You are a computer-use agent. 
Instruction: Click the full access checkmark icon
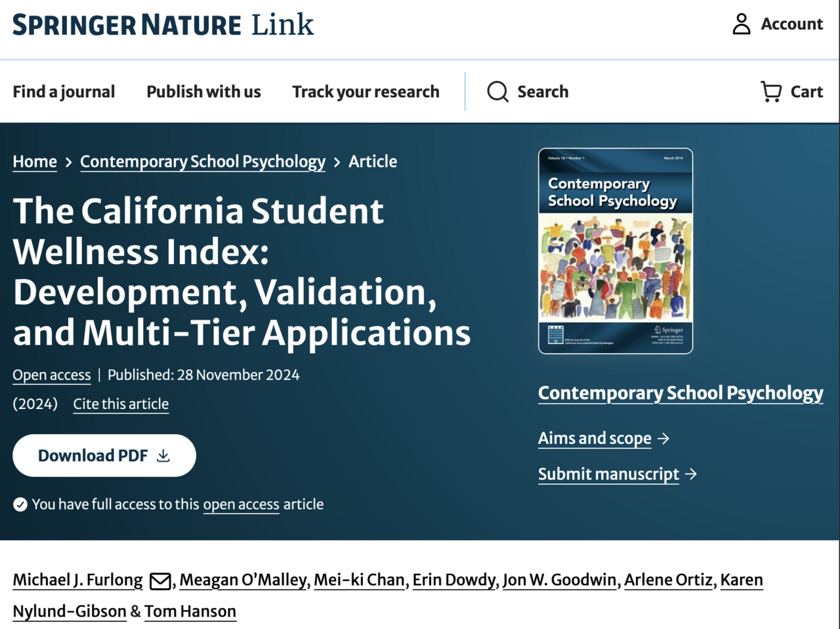click(x=20, y=504)
